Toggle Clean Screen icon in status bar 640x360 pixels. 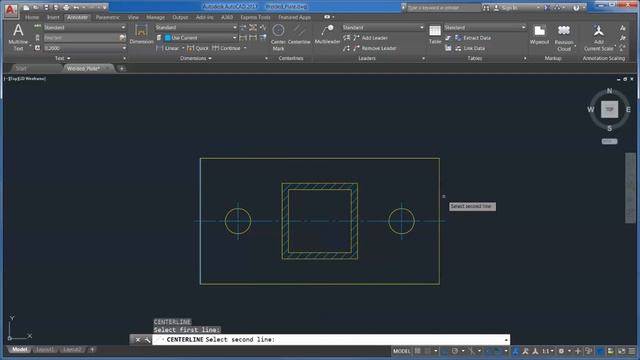click(621, 351)
